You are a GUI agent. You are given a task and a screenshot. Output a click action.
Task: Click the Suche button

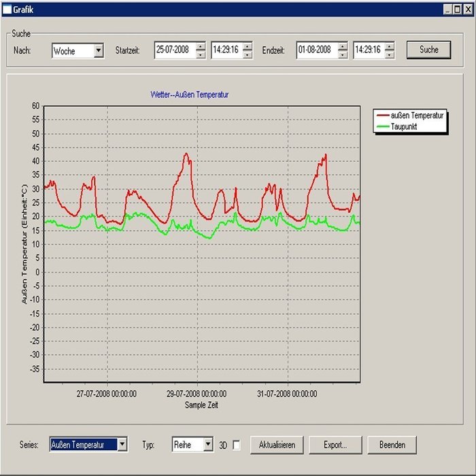(x=428, y=50)
